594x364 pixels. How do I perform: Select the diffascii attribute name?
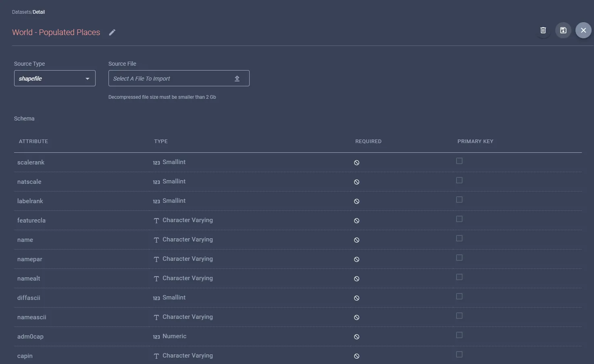[29, 298]
